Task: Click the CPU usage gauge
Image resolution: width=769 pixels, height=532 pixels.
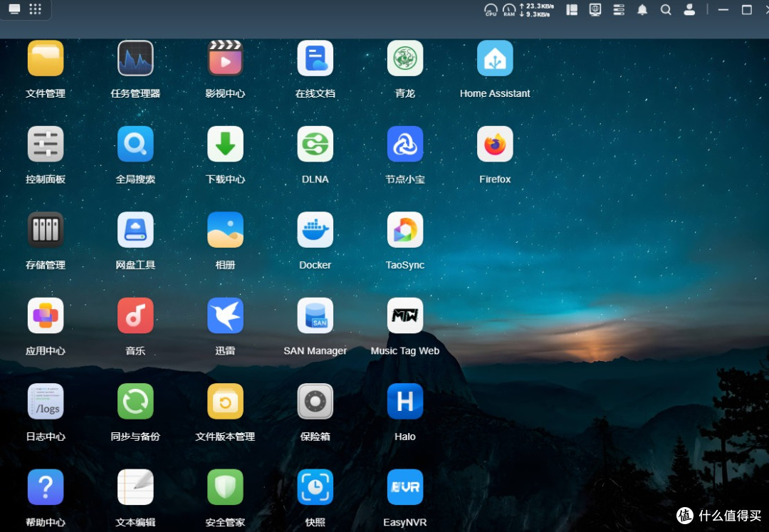Action: coord(491,10)
